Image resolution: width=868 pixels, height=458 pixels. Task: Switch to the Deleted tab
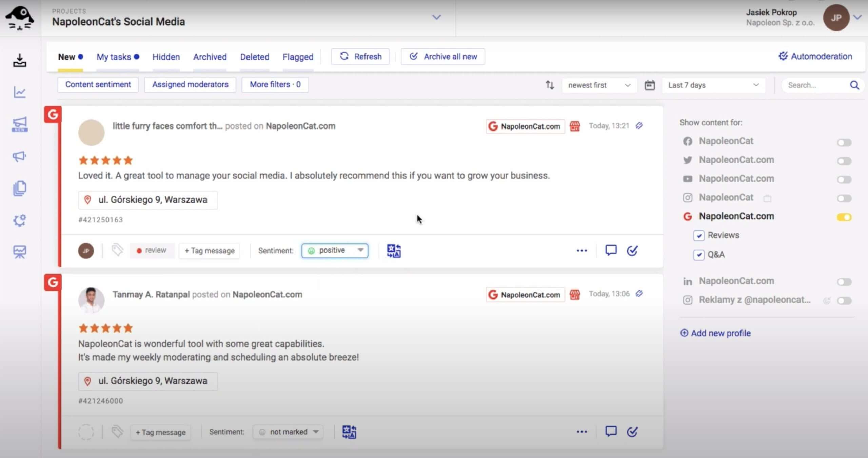(x=255, y=57)
